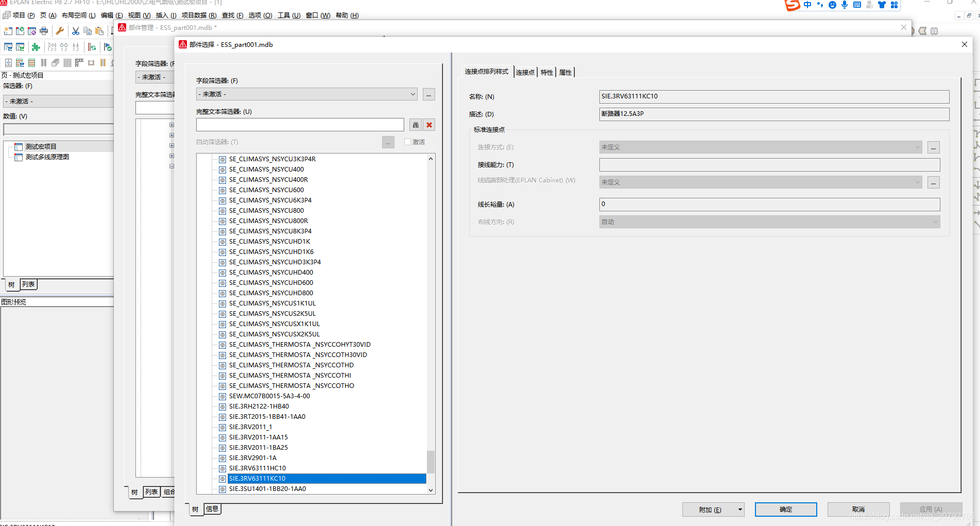Click the striped list with cart icon
The height and width of the screenshot is (526, 980).
[x=20, y=63]
